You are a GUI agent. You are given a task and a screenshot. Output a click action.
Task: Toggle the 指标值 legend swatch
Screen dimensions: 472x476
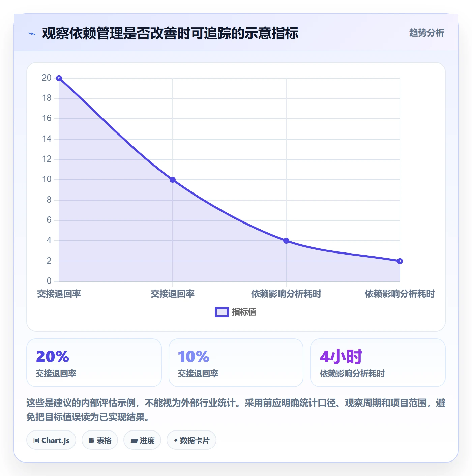222,312
